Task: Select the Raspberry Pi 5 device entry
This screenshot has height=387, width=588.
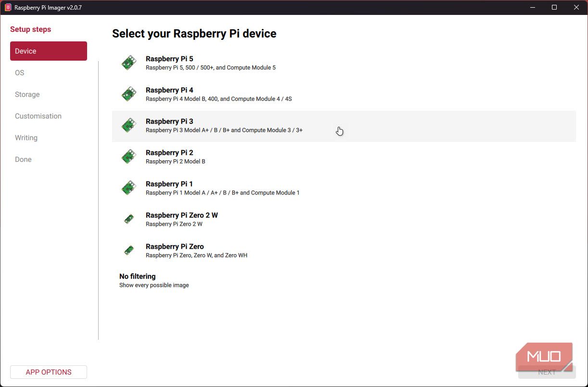Action: click(344, 63)
